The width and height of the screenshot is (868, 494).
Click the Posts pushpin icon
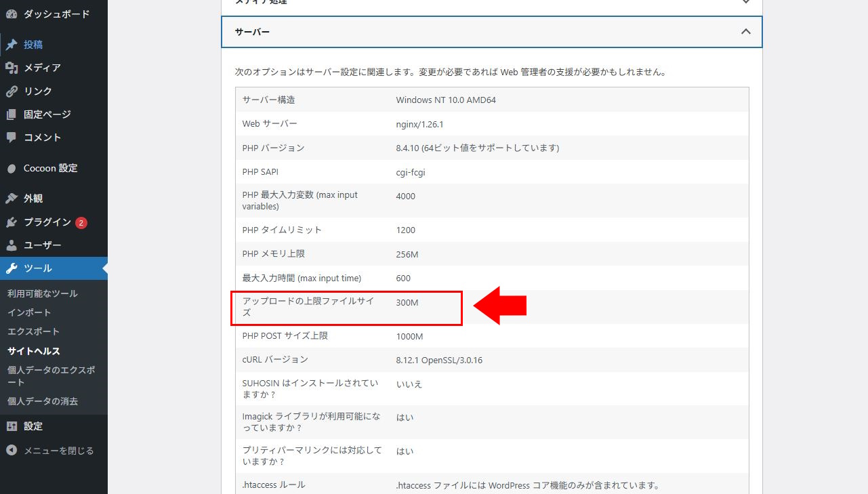[12, 45]
